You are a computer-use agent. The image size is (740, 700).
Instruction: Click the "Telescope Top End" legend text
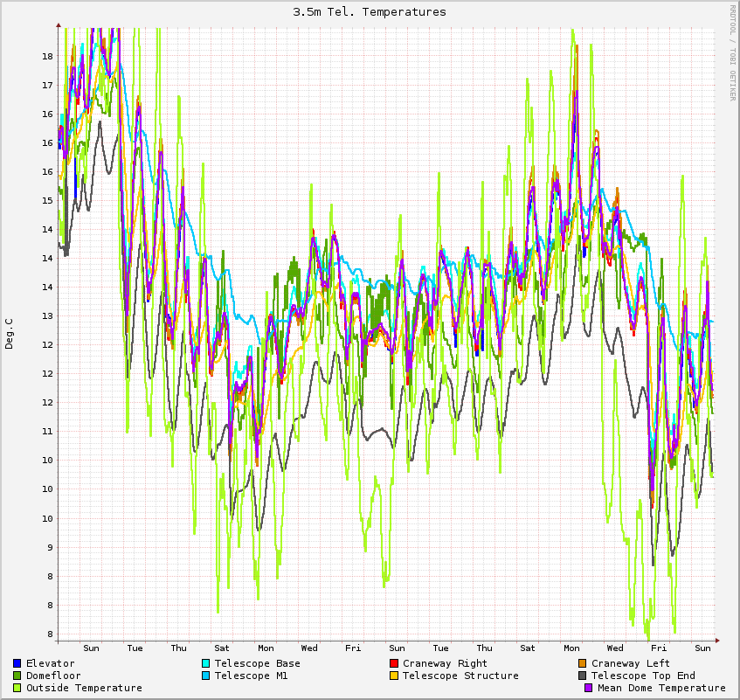point(643,676)
